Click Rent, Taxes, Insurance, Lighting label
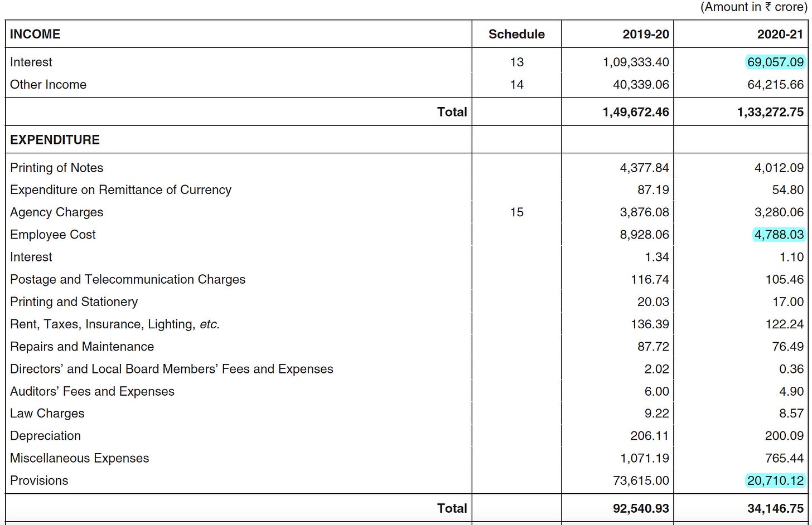 pyautogui.click(x=115, y=324)
